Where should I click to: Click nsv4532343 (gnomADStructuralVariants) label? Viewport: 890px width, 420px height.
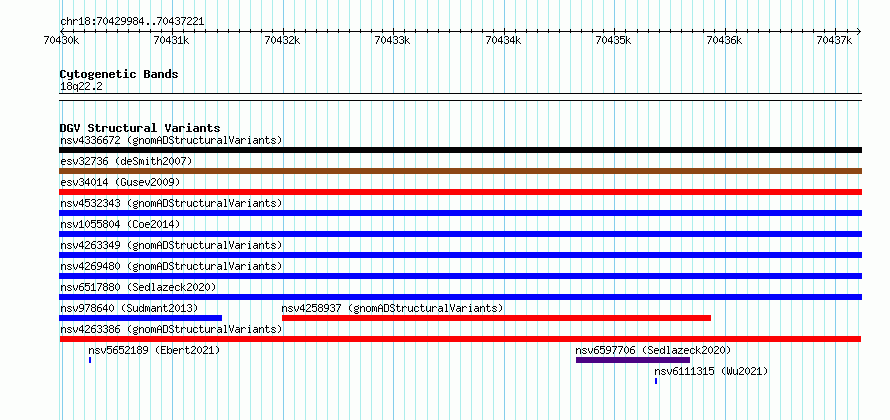(x=171, y=203)
